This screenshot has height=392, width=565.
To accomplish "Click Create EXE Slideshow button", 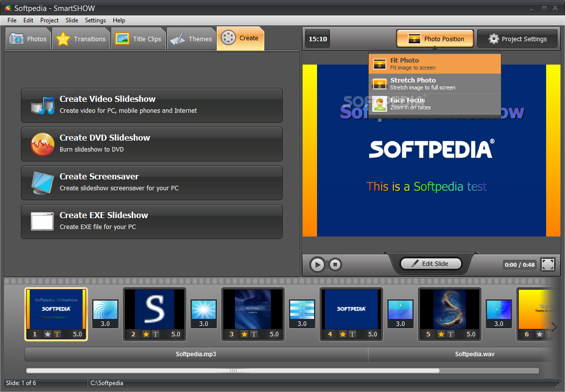I will 152,222.
